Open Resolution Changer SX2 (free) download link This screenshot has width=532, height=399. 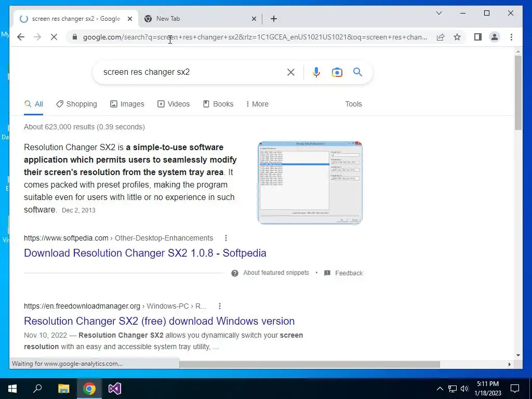[x=159, y=321]
